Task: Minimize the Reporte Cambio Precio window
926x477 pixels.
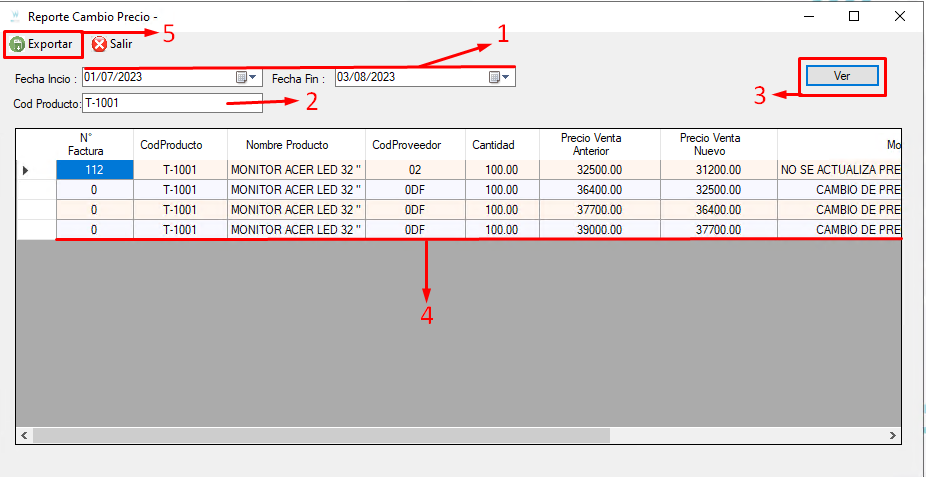Action: coord(808,17)
